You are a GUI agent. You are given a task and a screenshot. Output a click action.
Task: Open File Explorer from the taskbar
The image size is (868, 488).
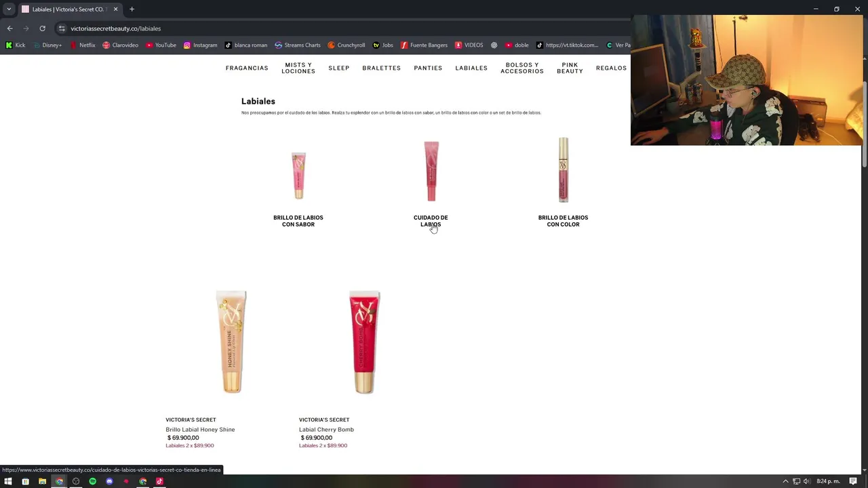(42, 481)
